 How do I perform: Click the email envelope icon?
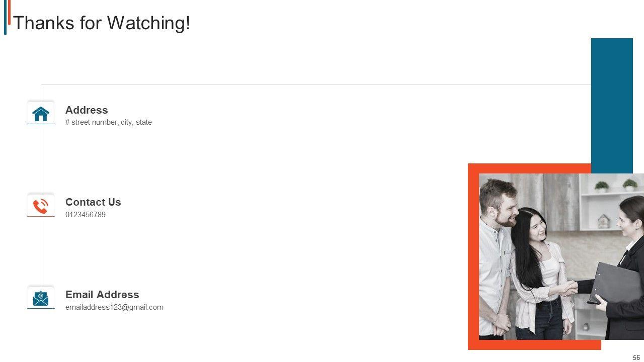pos(41,299)
